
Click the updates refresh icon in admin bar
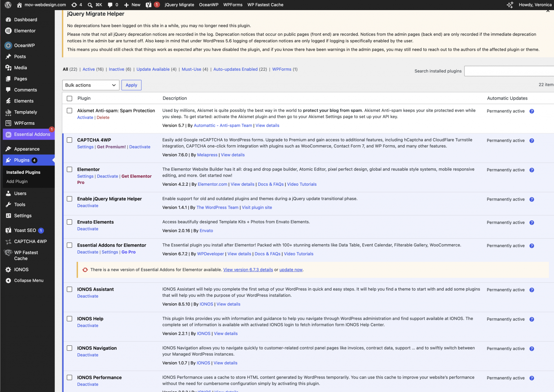(74, 5)
